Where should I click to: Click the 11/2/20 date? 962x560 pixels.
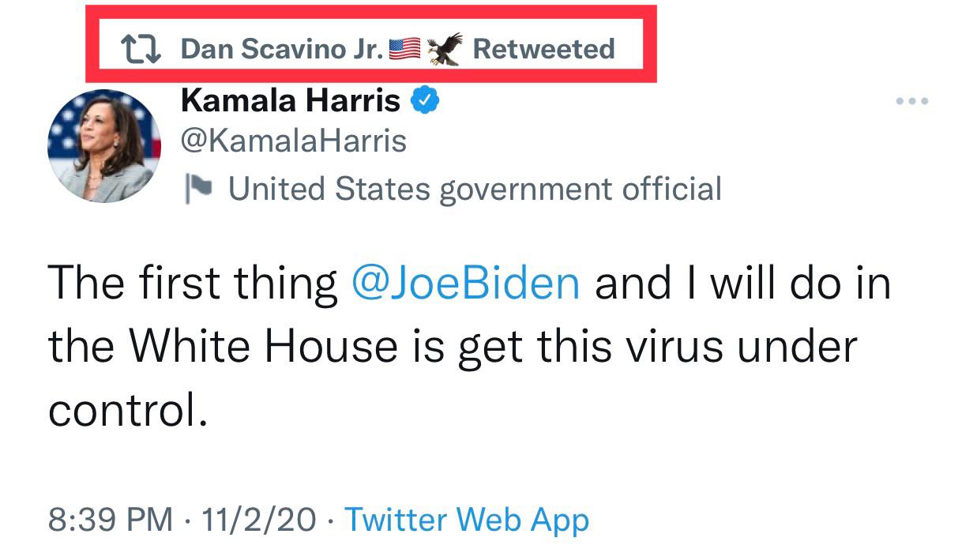(x=259, y=520)
